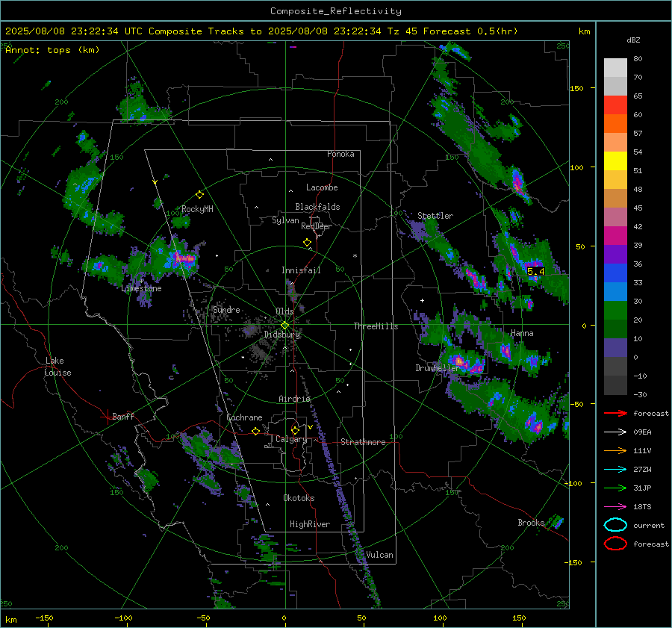Click the Hanna label

click(x=522, y=333)
